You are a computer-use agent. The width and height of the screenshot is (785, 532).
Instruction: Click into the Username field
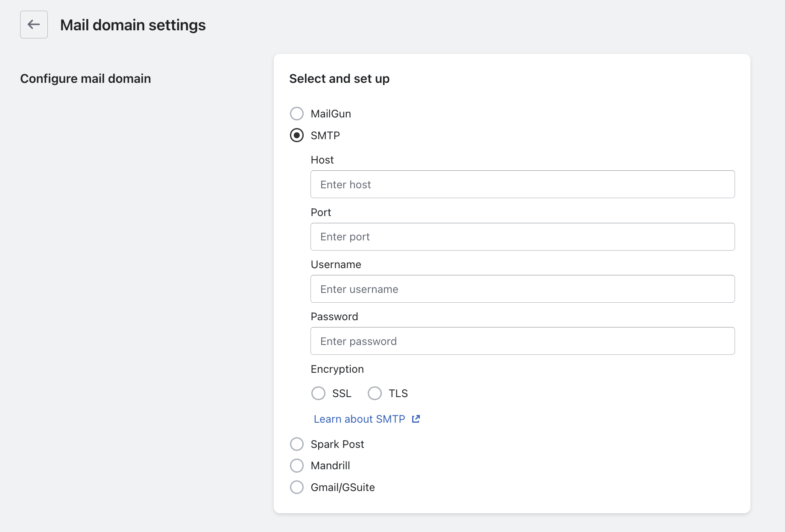pyautogui.click(x=522, y=289)
